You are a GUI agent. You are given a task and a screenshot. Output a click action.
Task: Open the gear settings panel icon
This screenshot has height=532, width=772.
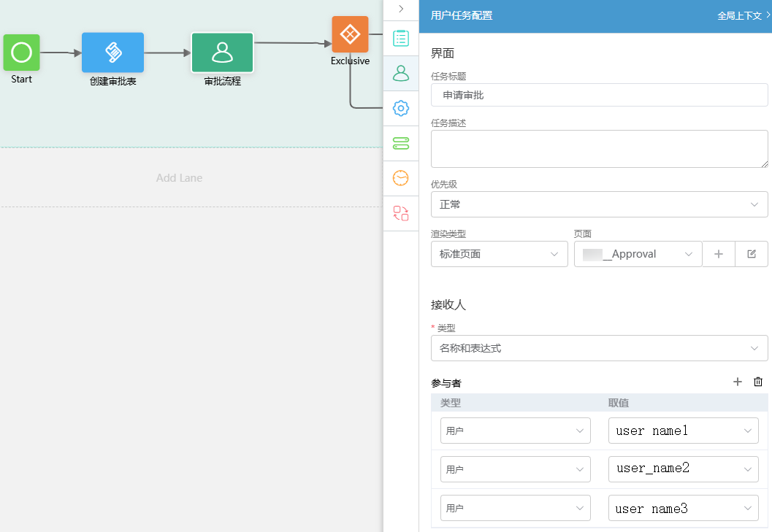401,108
